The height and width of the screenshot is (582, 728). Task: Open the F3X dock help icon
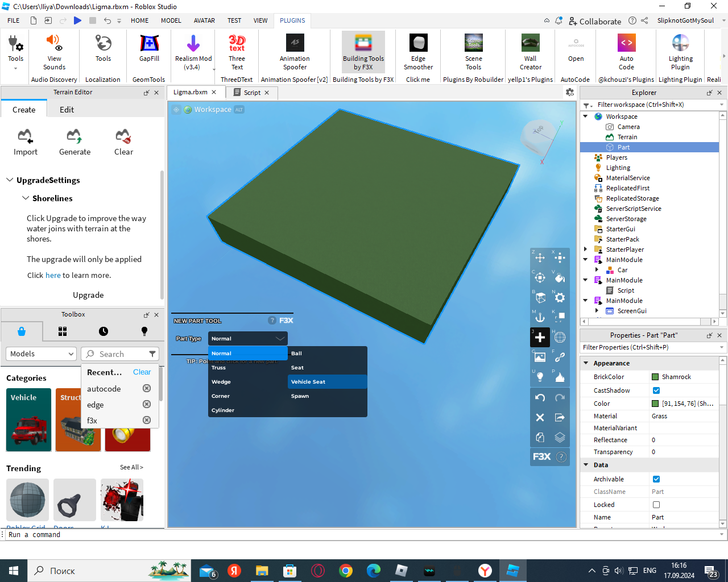click(x=561, y=457)
